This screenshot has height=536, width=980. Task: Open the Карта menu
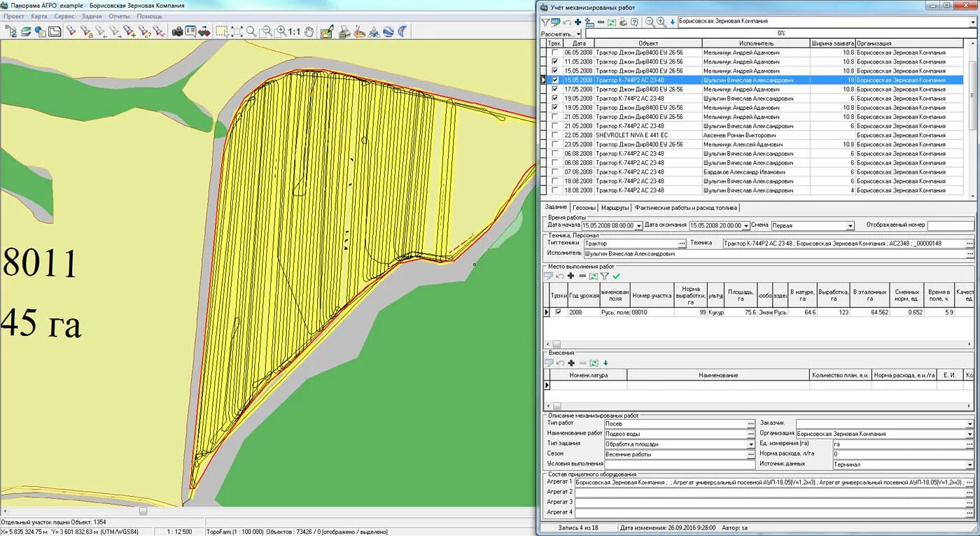[x=39, y=15]
